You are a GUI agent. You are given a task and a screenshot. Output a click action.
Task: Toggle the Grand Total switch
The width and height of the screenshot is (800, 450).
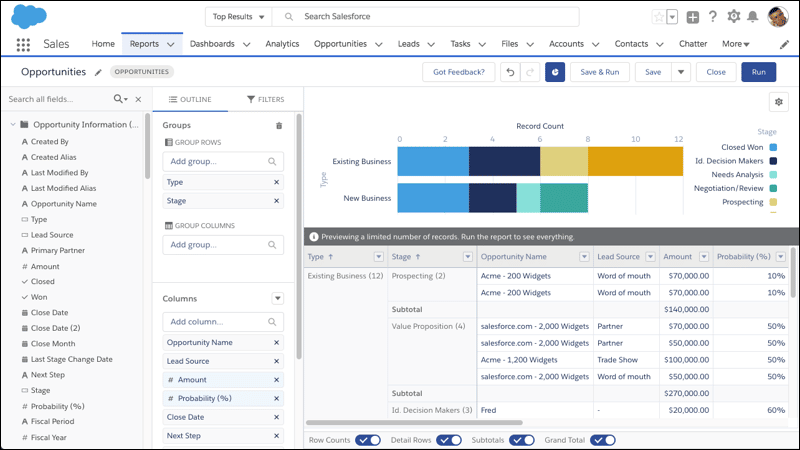tap(603, 440)
